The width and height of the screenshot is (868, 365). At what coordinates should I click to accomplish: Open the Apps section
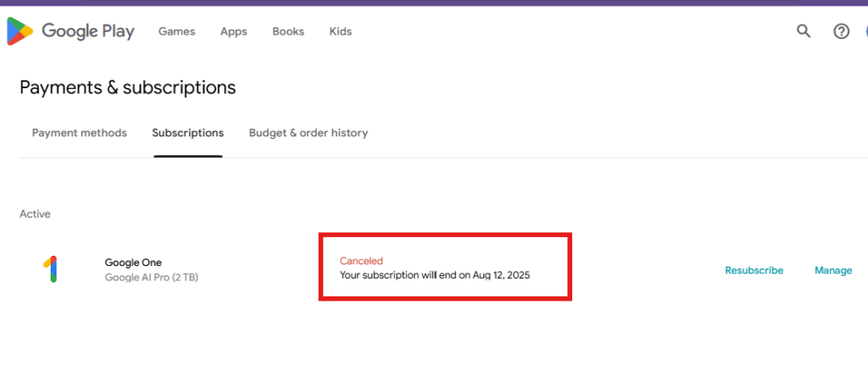234,31
